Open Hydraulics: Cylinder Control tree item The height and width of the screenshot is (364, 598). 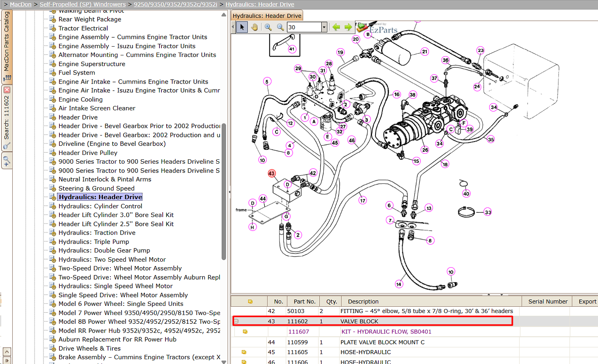click(100, 206)
